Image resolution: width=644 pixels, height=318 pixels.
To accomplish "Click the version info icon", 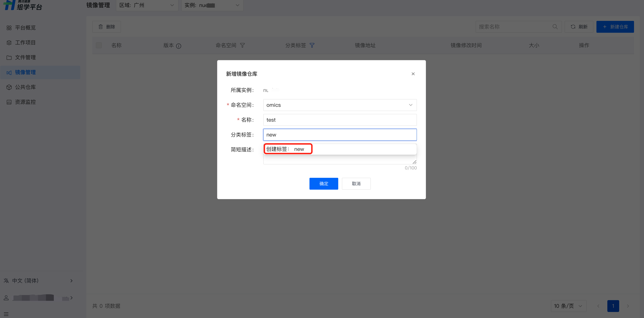I will coord(178,46).
